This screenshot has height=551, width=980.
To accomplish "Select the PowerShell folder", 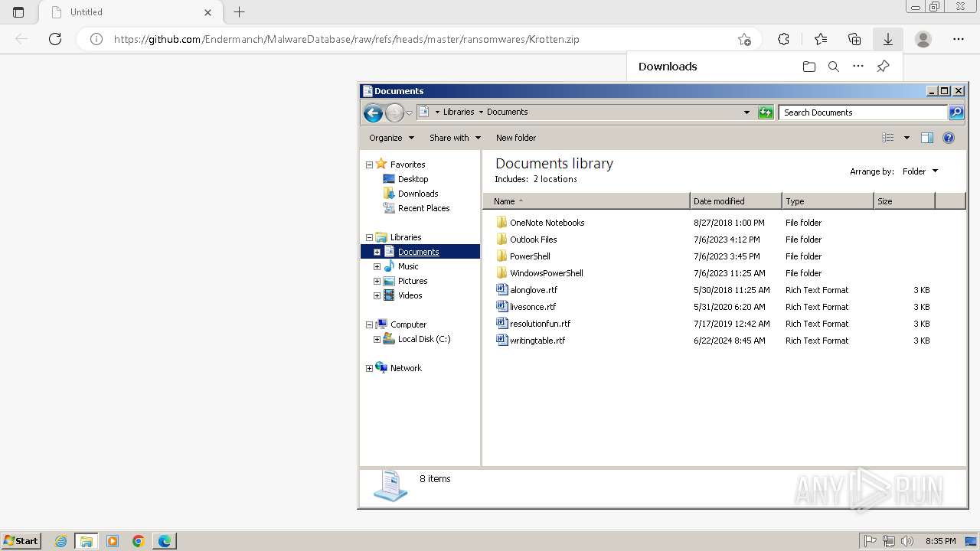I will click(530, 256).
